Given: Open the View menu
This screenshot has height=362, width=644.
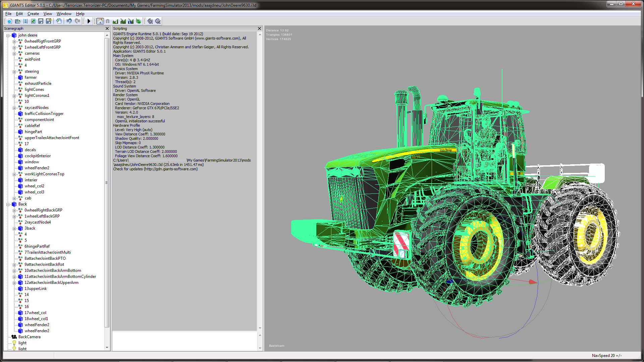Looking at the screenshot, I should 48,14.
